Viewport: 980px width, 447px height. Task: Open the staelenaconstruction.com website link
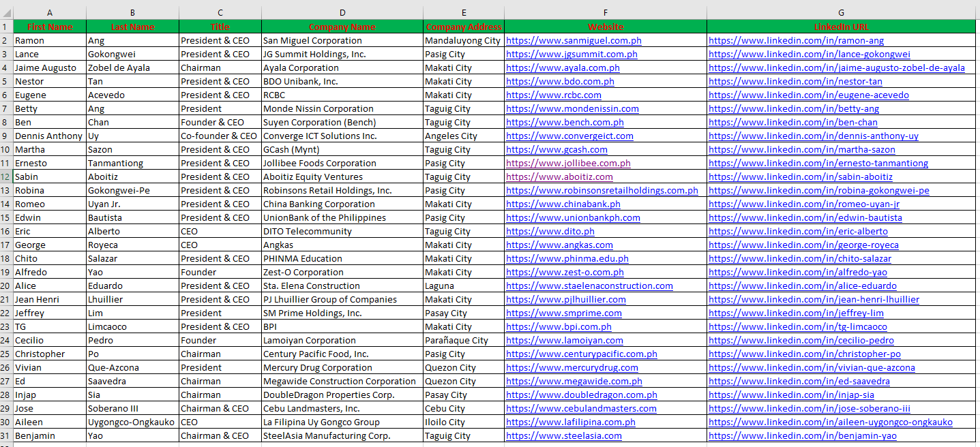(589, 286)
